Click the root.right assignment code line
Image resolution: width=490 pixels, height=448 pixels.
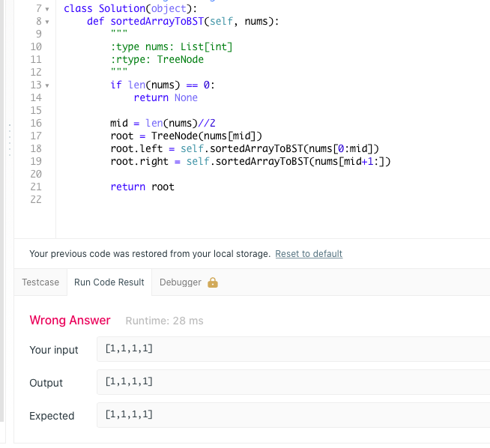251,162
